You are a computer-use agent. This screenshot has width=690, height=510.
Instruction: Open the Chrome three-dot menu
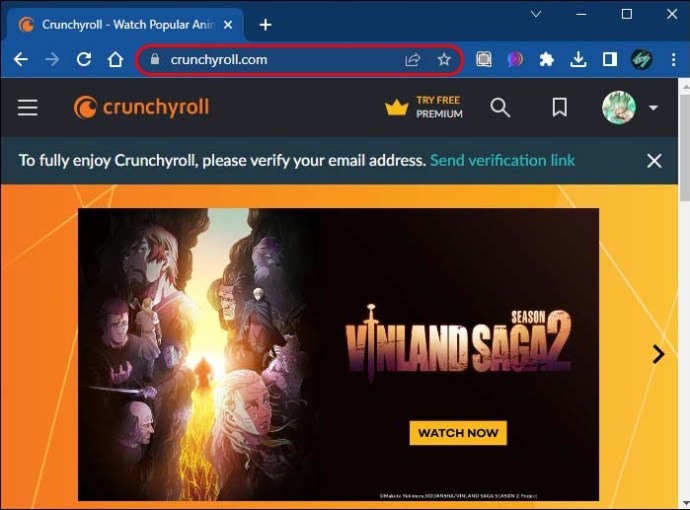tap(673, 59)
